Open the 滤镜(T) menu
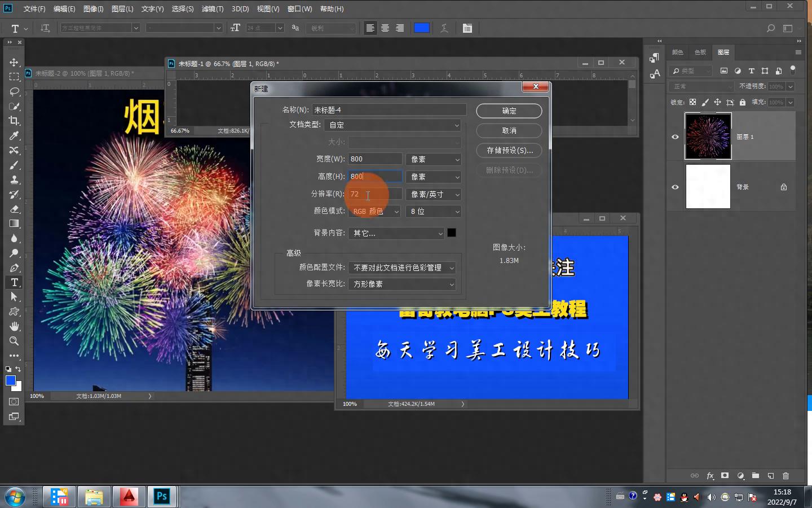Screen dimensions: 812x508 click(x=212, y=9)
